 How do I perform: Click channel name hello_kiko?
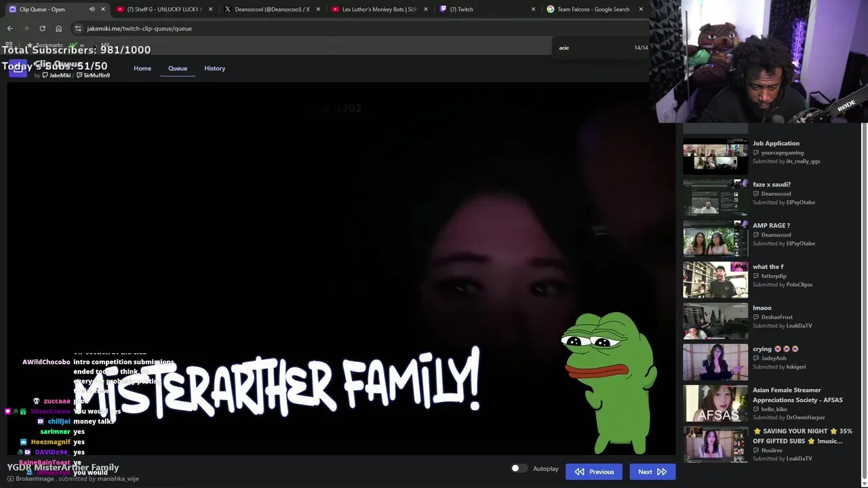pyautogui.click(x=774, y=409)
